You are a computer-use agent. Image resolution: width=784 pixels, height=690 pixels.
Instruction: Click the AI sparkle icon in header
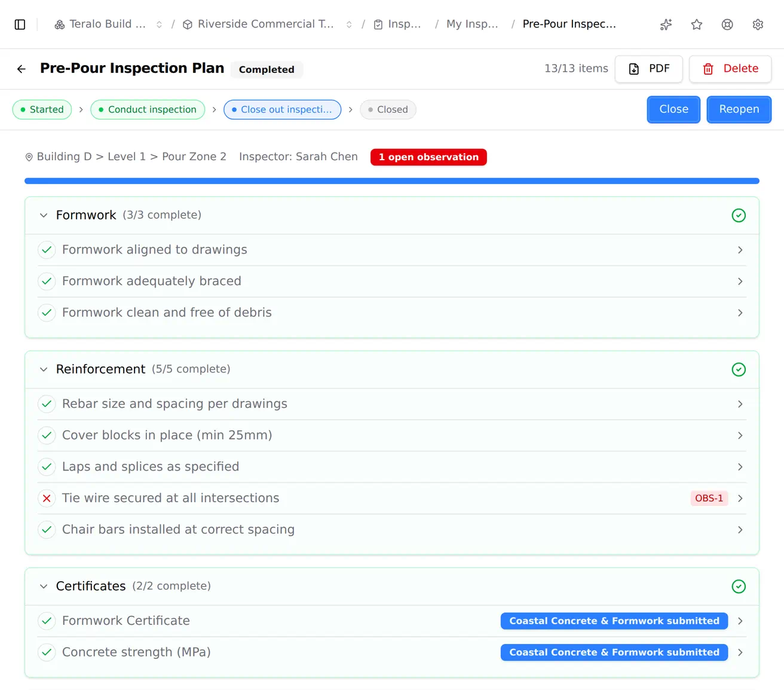666,25
